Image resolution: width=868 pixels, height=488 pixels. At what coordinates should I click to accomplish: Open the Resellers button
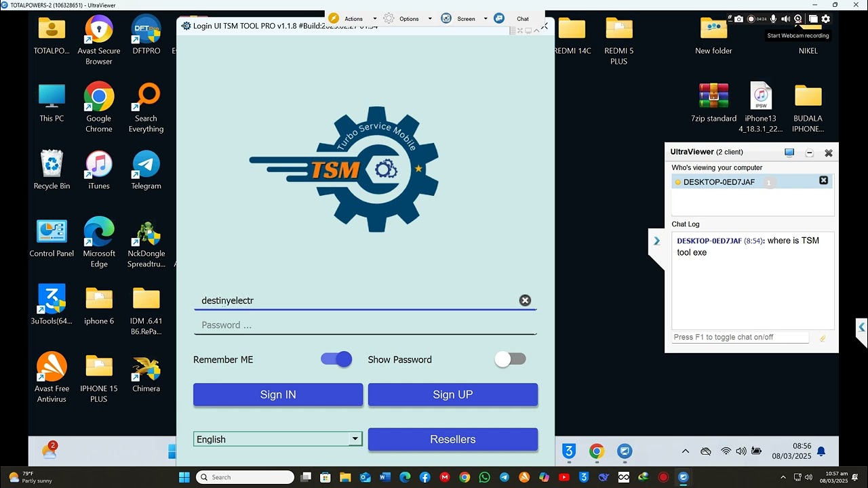[453, 439]
